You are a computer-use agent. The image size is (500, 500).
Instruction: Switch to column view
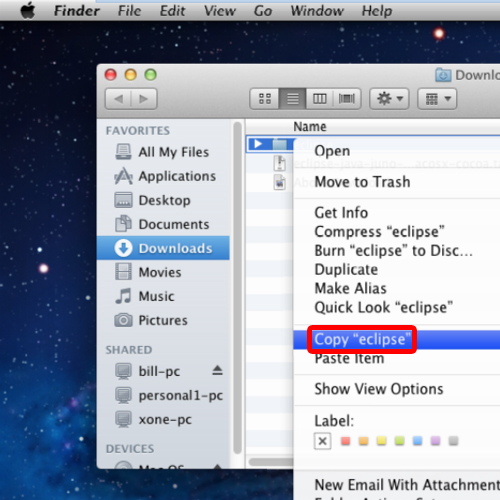[320, 99]
